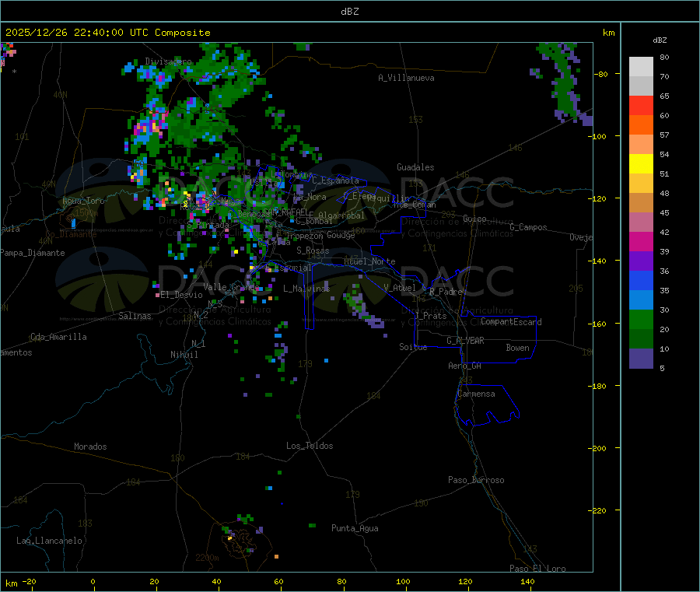Select the magenta 39 dBZ legend swatch
This screenshot has height=592, width=700.
point(641,241)
